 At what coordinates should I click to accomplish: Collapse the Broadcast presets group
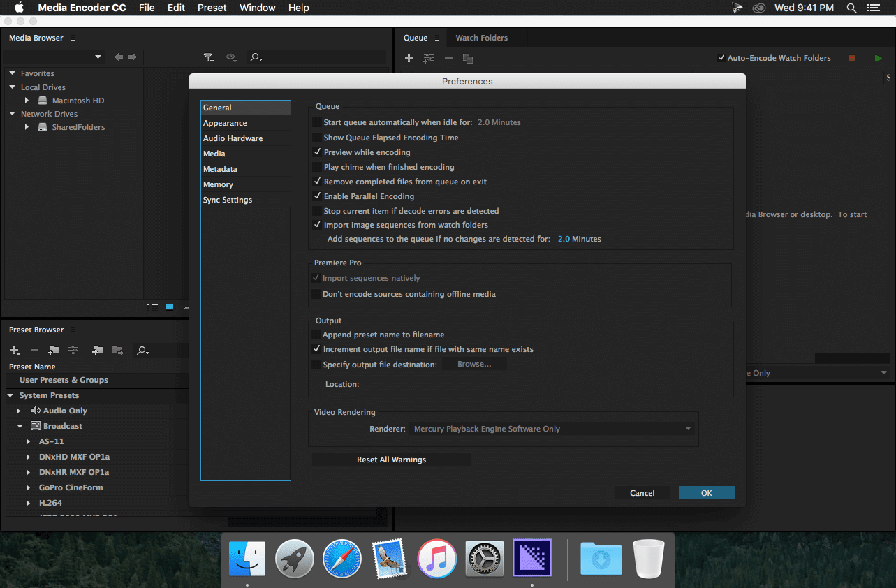(x=19, y=426)
